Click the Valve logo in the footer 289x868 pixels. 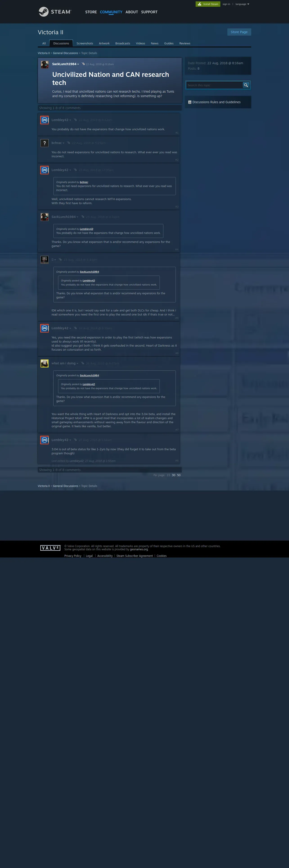(50, 548)
